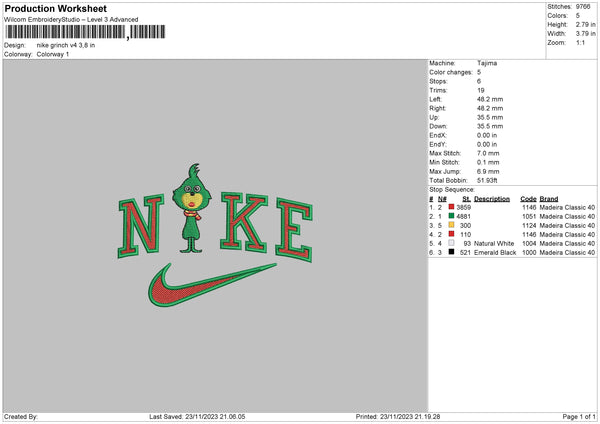Click the Grinch character in the design
Viewport: 600px width, 424px height.
[191, 209]
